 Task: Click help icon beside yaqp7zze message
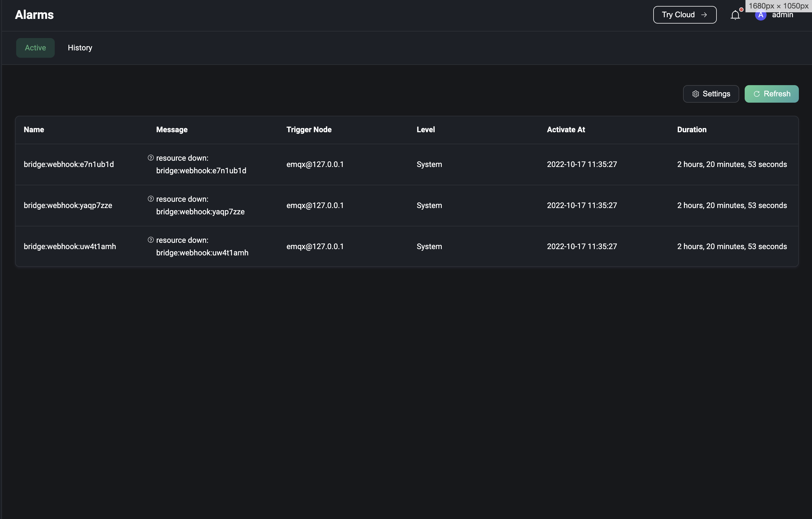(151, 199)
